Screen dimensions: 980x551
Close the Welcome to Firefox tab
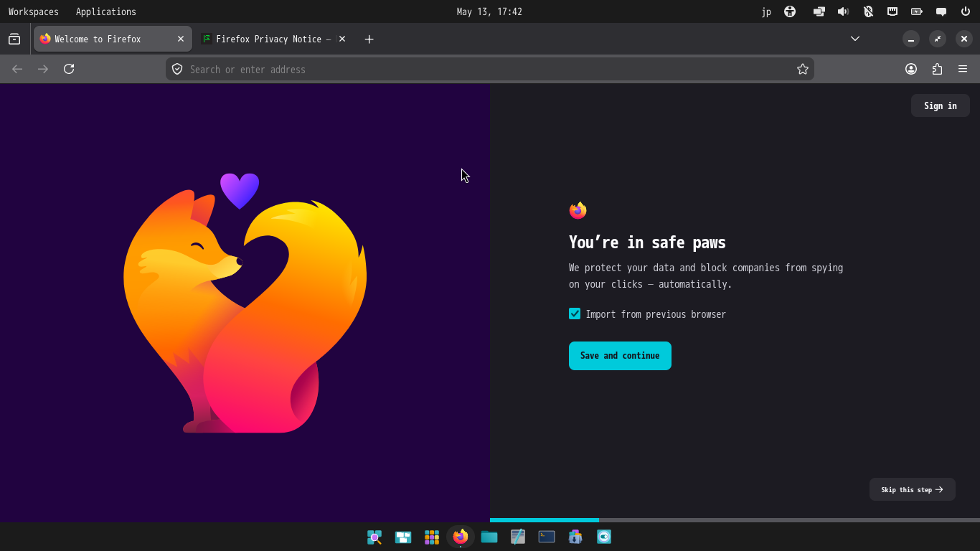(181, 39)
